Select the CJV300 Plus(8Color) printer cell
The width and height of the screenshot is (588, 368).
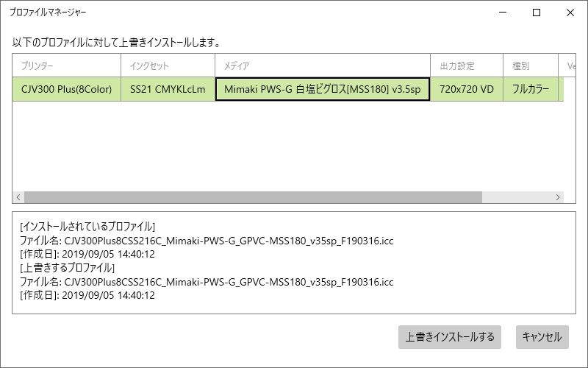66,89
